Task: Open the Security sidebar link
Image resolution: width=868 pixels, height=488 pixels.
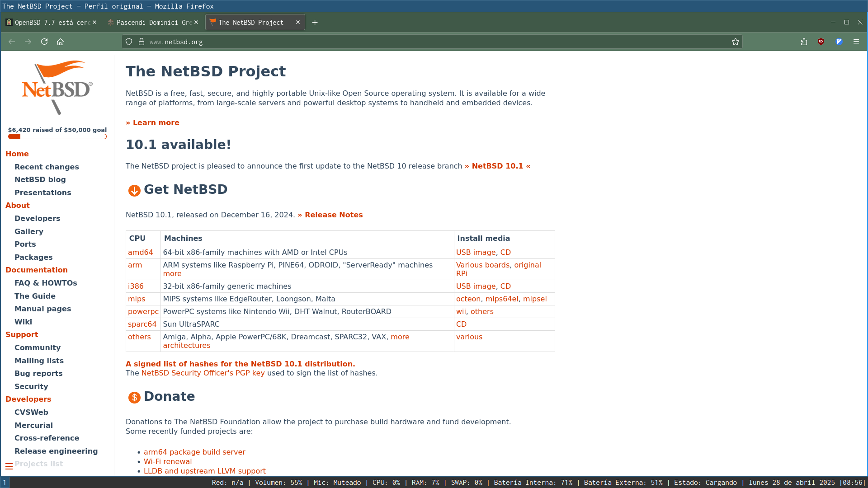Action: tap(31, 386)
